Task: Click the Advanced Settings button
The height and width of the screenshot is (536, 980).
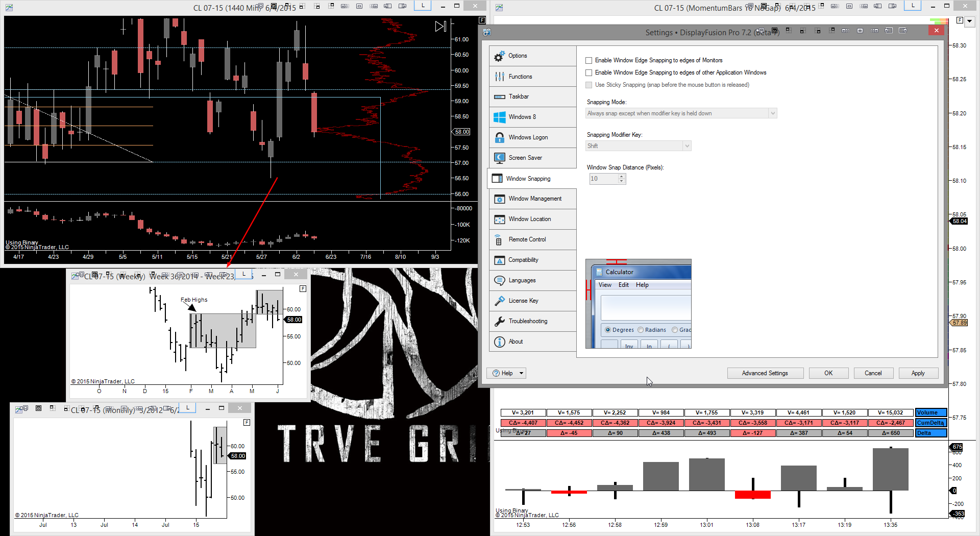Action: [765, 373]
